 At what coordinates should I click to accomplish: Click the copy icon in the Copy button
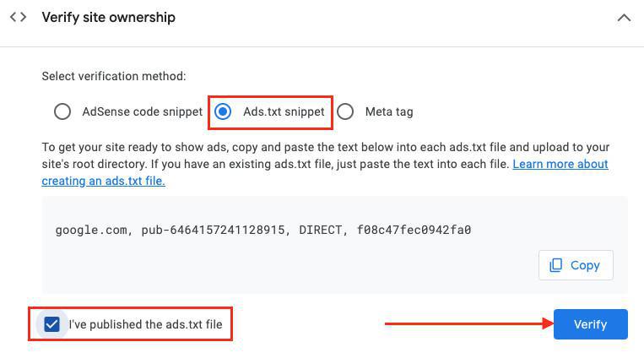[555, 265]
